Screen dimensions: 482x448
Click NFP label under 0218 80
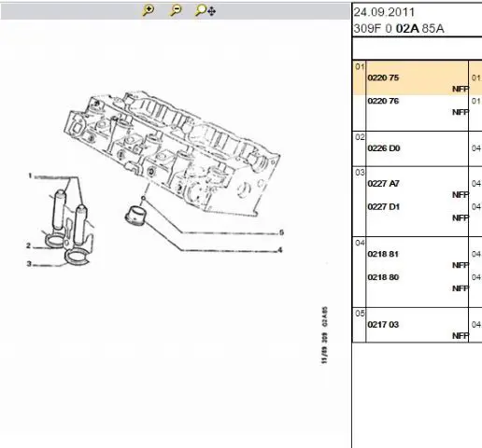(x=461, y=288)
